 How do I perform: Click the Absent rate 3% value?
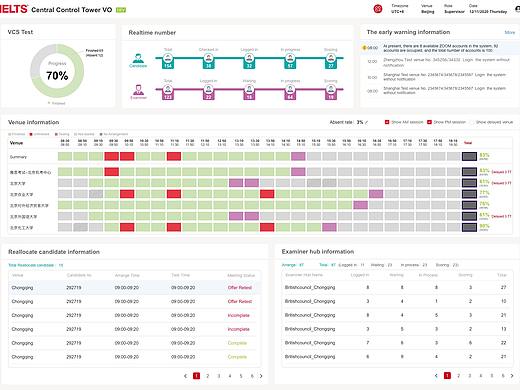[360, 122]
